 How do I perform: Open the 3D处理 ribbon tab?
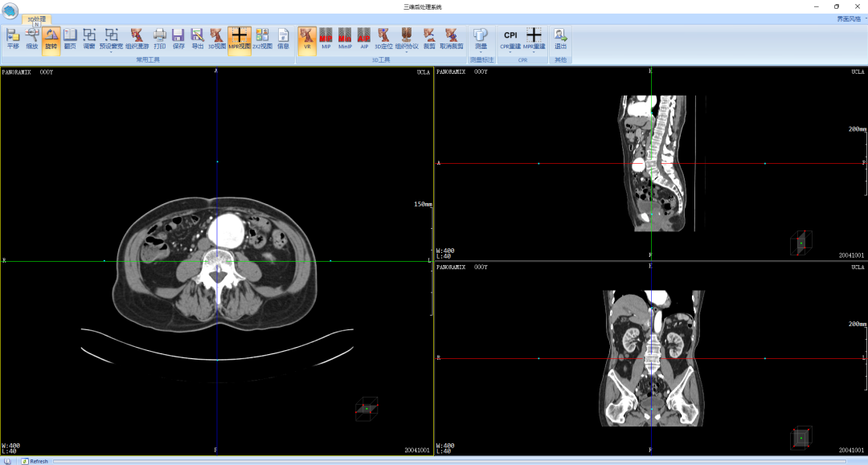(36, 19)
